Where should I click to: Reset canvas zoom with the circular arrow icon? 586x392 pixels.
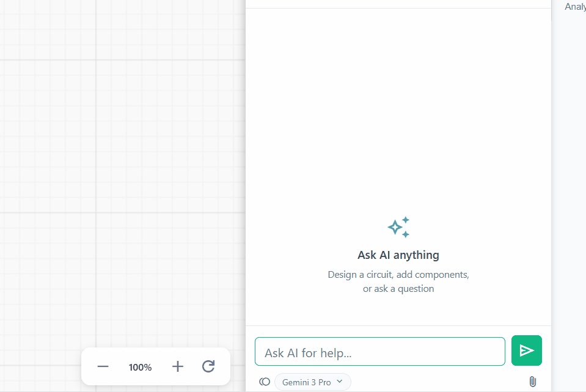point(208,367)
